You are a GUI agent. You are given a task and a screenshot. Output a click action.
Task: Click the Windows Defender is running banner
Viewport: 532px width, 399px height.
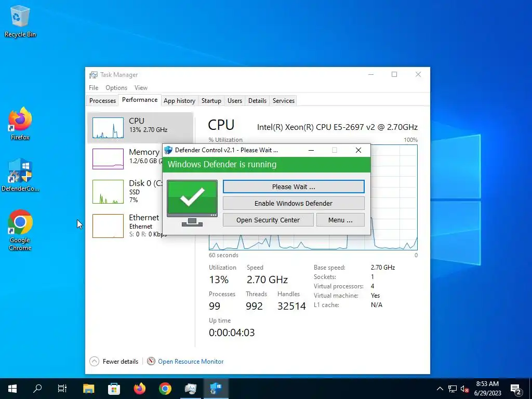pos(267,165)
